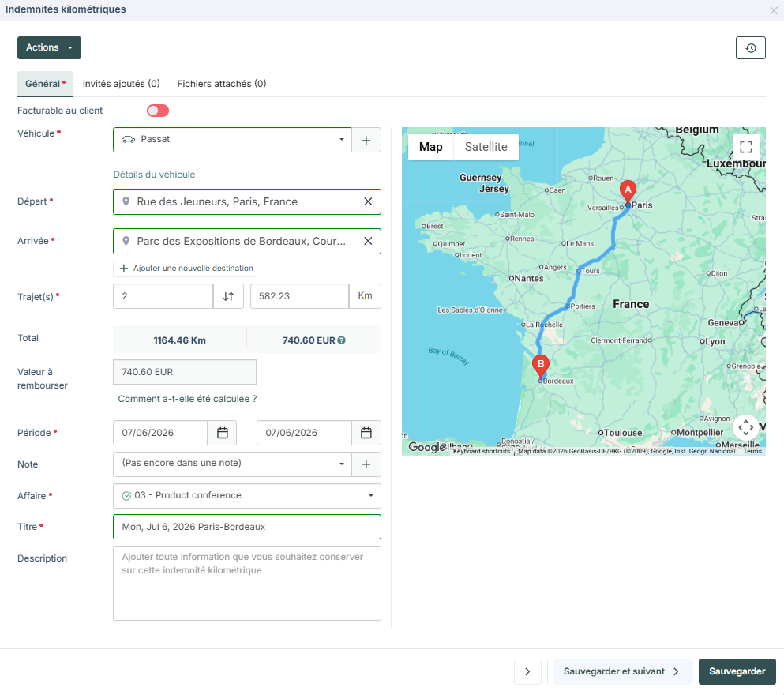
Task: Click location pin in Départ field
Action: click(x=126, y=201)
